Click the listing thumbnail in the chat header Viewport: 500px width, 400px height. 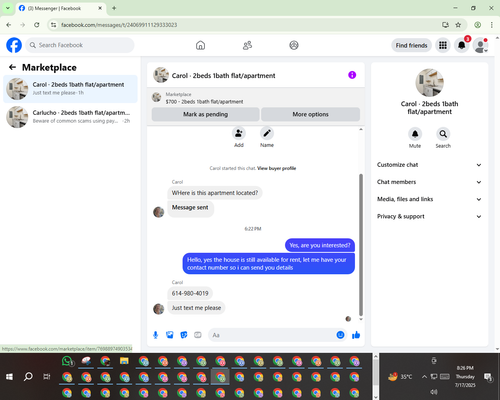pos(161,75)
